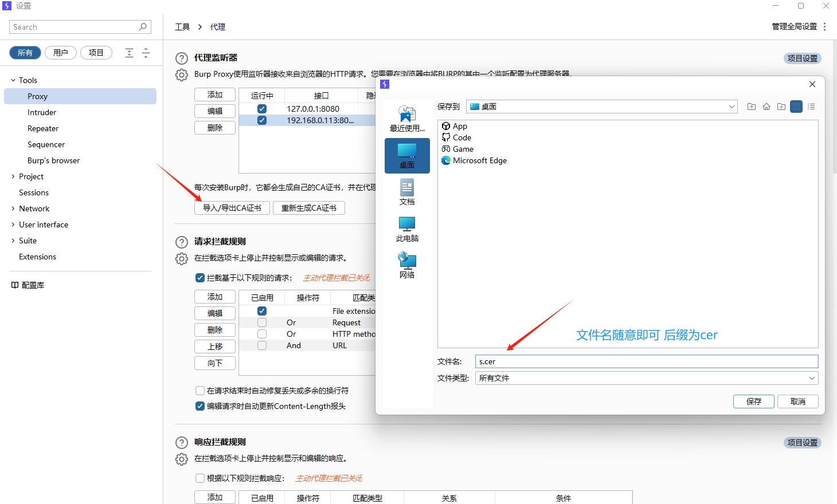Viewport: 837px width, 504px height.
Task: Switch file view to list details icon
Action: 811,107
